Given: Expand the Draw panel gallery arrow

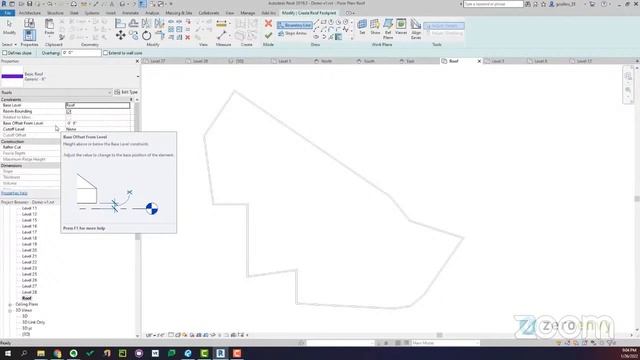Looking at the screenshot, I should click(352, 38).
